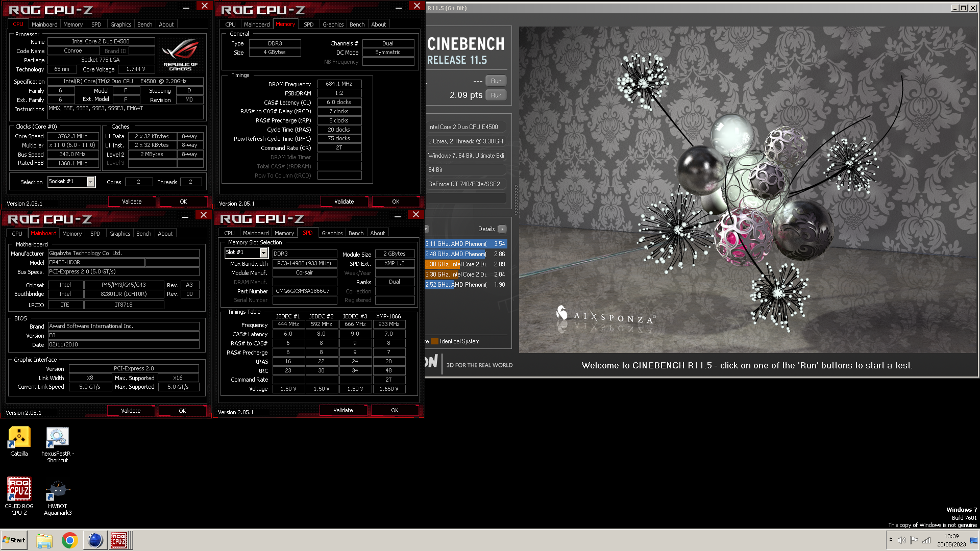Image resolution: width=980 pixels, height=551 pixels.
Task: Open the HWBOT Aquamark3 desktop icon
Action: (x=58, y=497)
